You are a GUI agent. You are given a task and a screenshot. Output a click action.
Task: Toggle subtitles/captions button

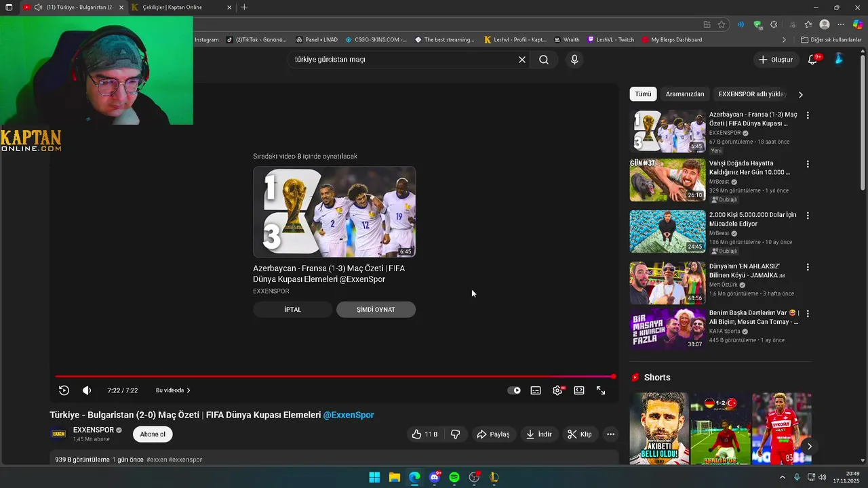click(x=536, y=390)
